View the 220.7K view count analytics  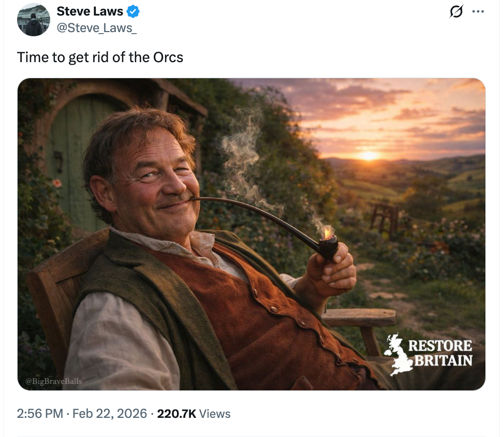point(176,414)
